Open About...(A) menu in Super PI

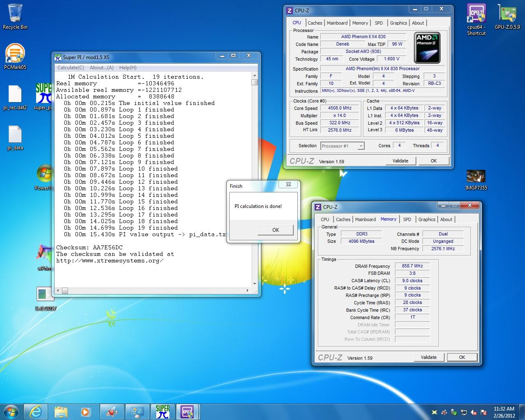pyautogui.click(x=101, y=68)
